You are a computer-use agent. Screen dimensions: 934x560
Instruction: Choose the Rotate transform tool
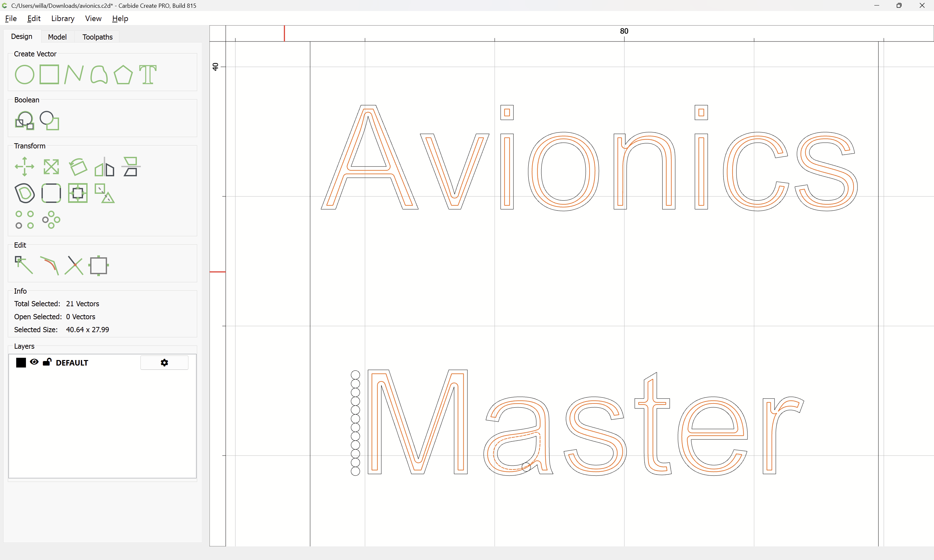78,167
